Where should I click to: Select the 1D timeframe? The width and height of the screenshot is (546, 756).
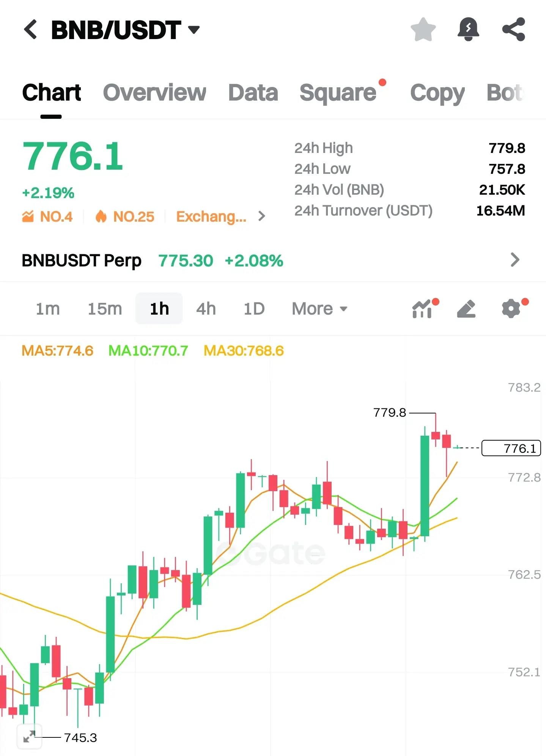coord(254,309)
